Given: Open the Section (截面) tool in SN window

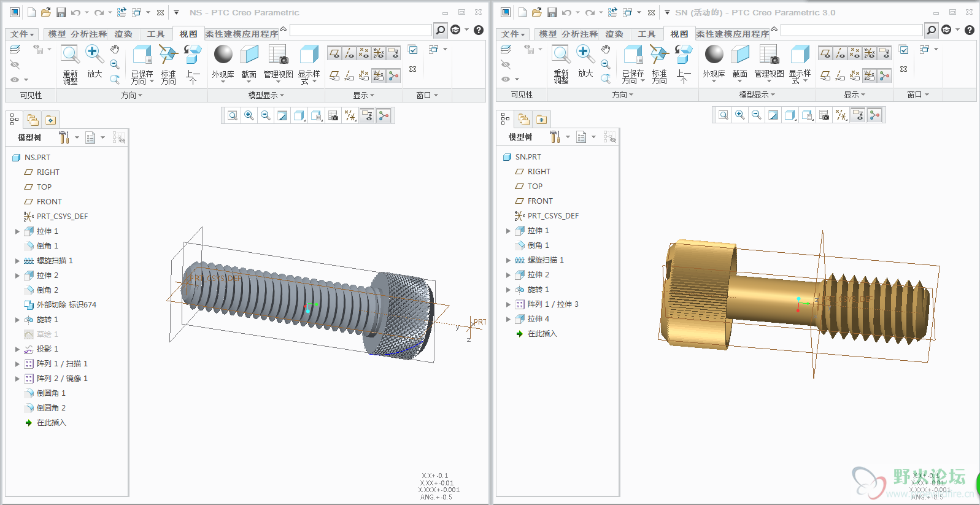Looking at the screenshot, I should click(739, 63).
